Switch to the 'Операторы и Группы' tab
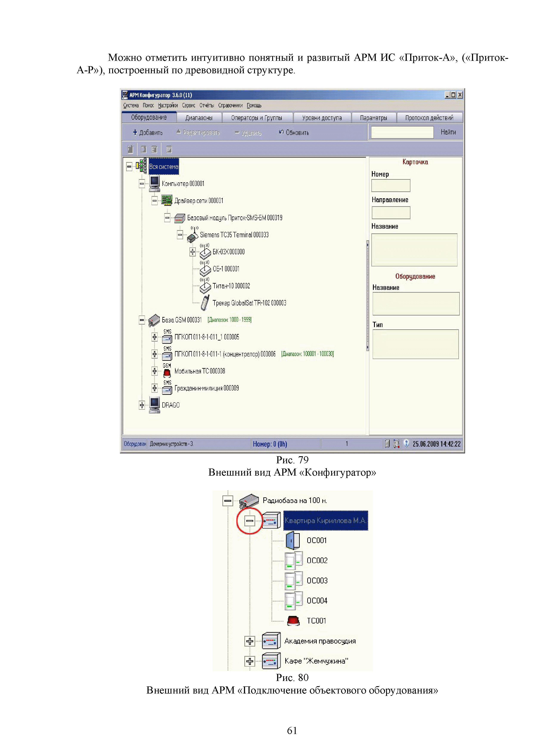Image resolution: width=534 pixels, height=756 pixels. pyautogui.click(x=257, y=117)
